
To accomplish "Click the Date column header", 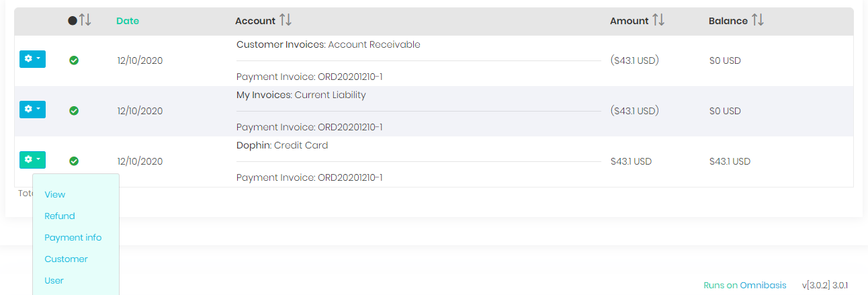I will (x=128, y=21).
